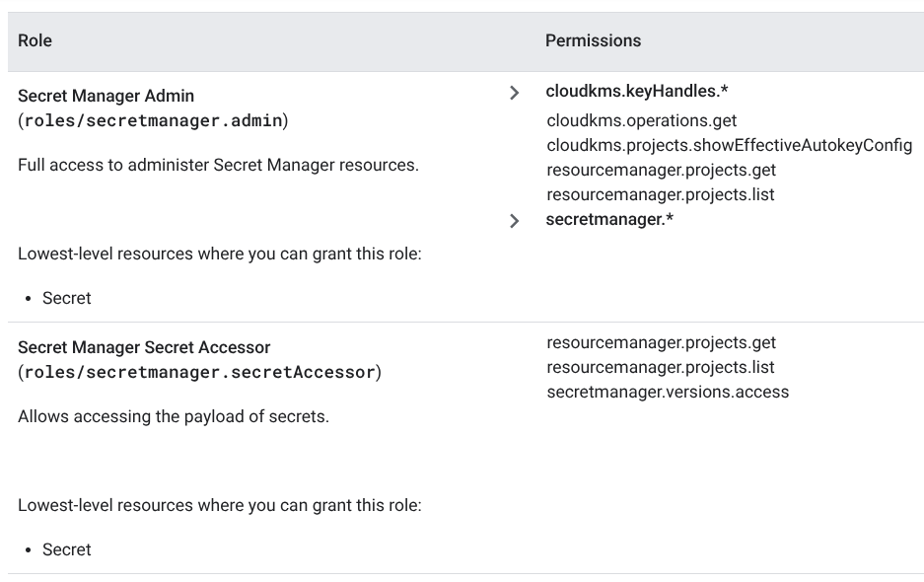Select roles/secretmanager.secretAccessor code text
Screen dimensions: 924x582
pos(200,372)
